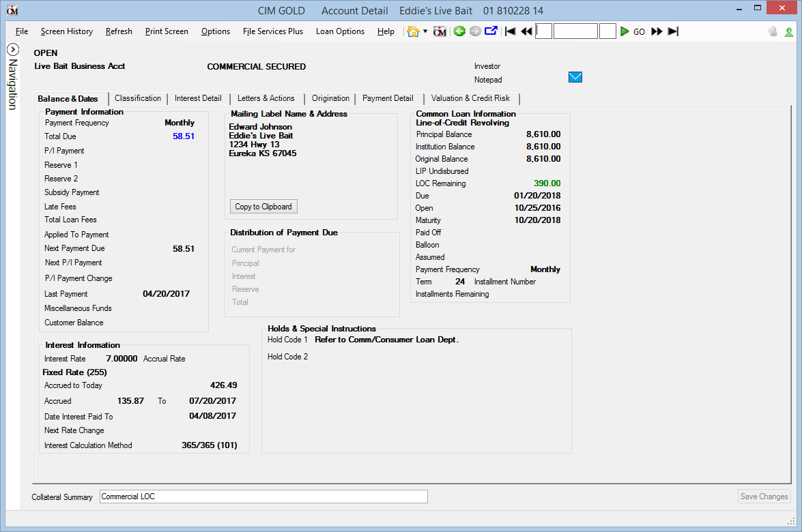Click the window resize grip corner
Viewport: 802px width, 532px height.
point(791,521)
